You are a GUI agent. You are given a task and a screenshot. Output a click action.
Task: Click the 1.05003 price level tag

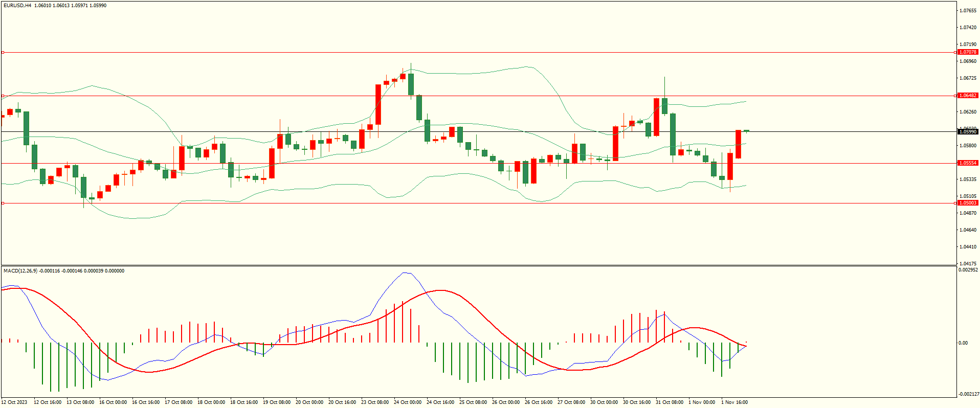click(x=967, y=203)
